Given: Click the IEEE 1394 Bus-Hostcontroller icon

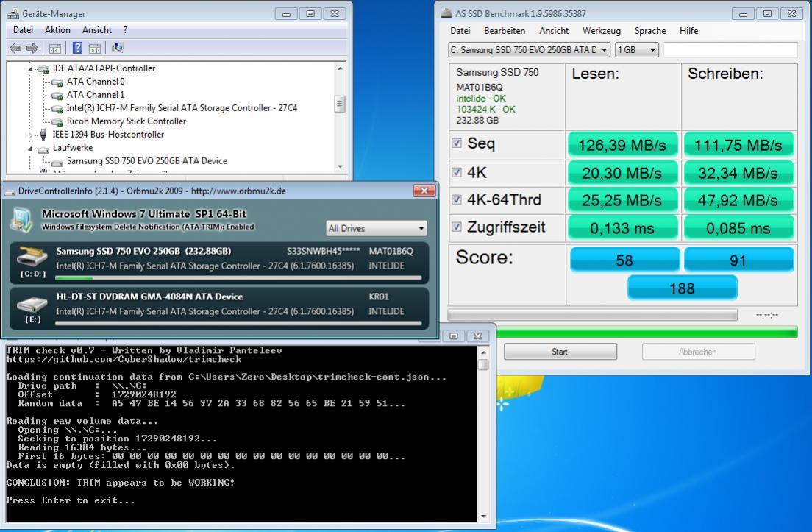Looking at the screenshot, I should 43,134.
